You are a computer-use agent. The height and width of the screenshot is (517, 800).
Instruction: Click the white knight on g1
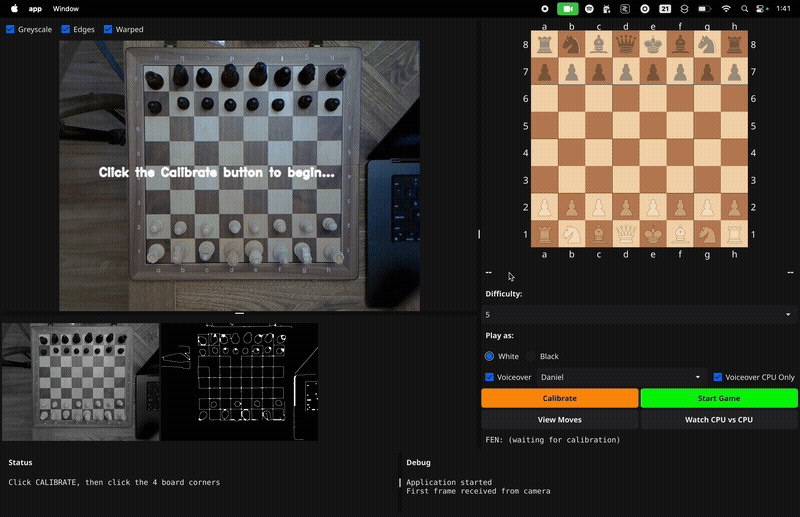(707, 234)
